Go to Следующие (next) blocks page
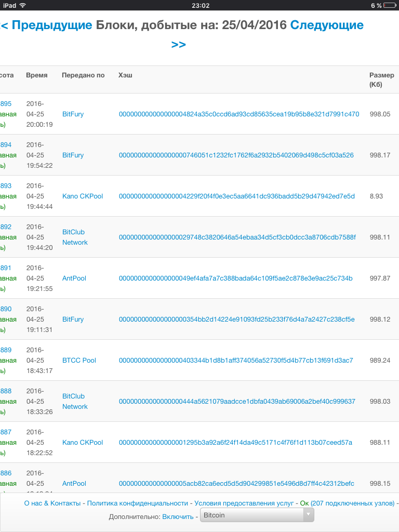This screenshot has height=532, width=399. click(x=326, y=25)
